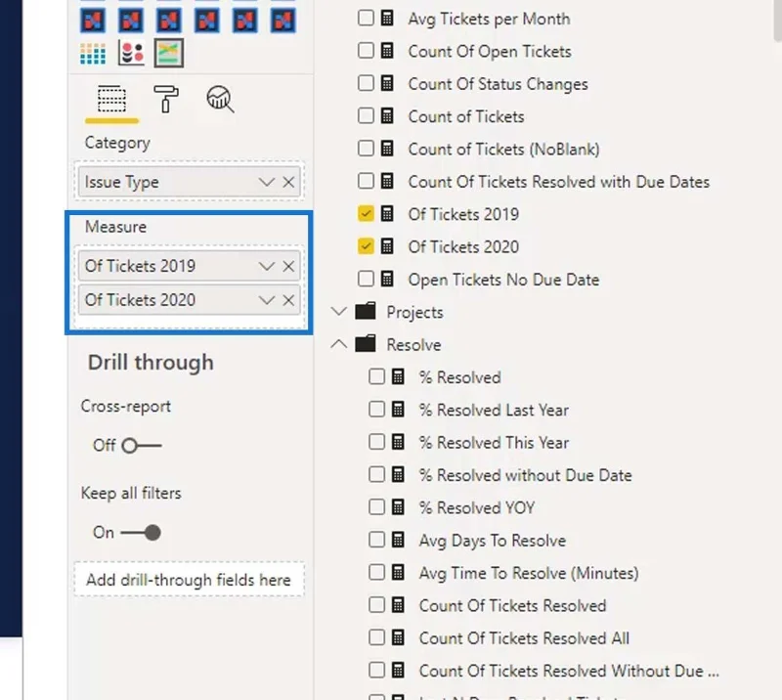Select the stacked circles custom visual icon
The height and width of the screenshot is (700, 782).
click(131, 53)
